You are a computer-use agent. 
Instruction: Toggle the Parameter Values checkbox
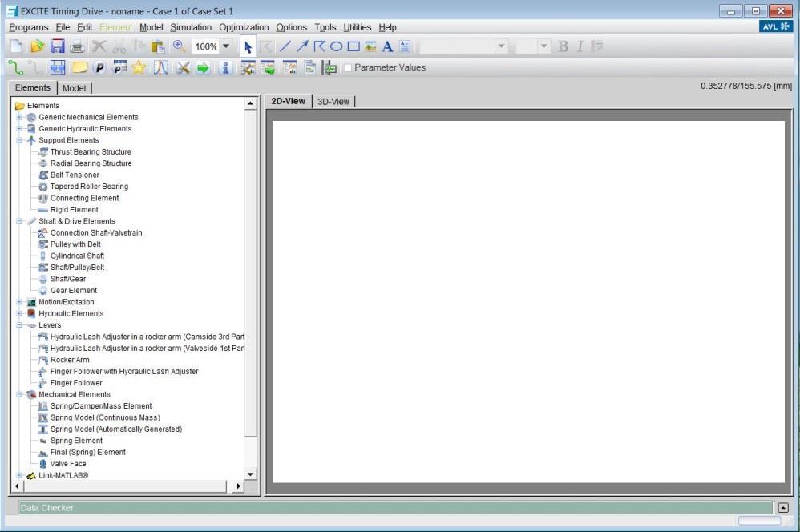click(348, 67)
